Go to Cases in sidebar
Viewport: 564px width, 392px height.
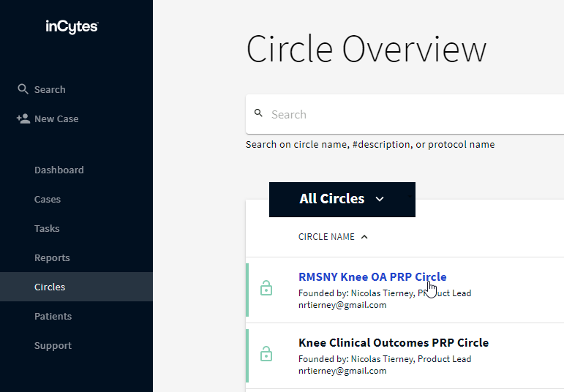(x=48, y=199)
